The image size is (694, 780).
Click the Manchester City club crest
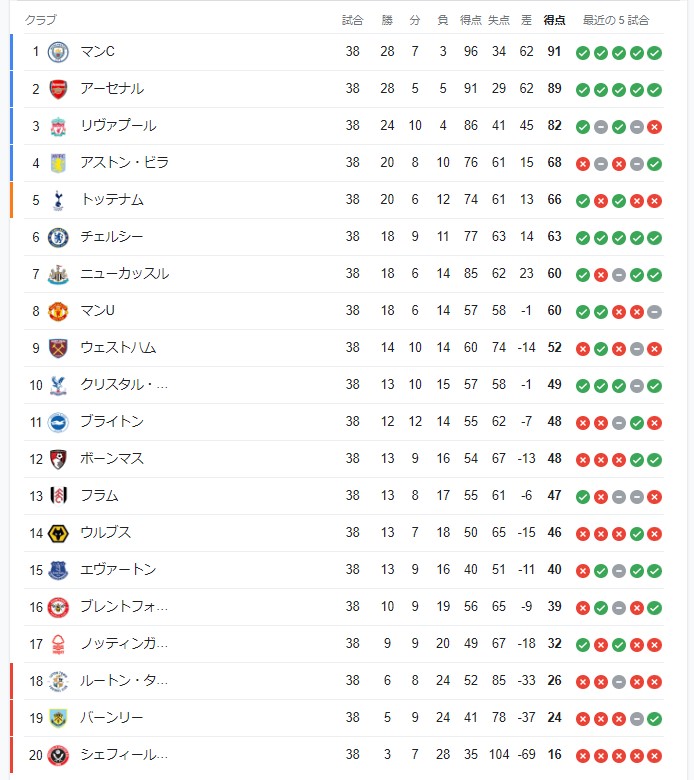point(58,52)
